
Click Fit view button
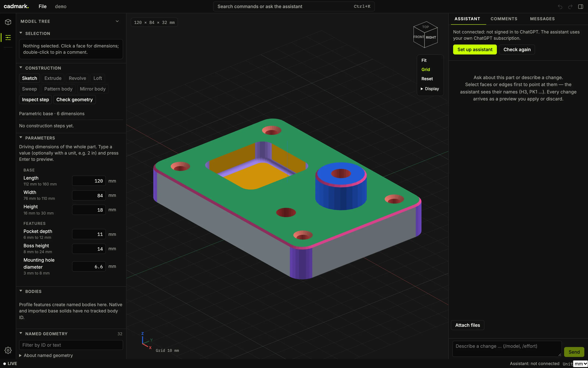(424, 60)
